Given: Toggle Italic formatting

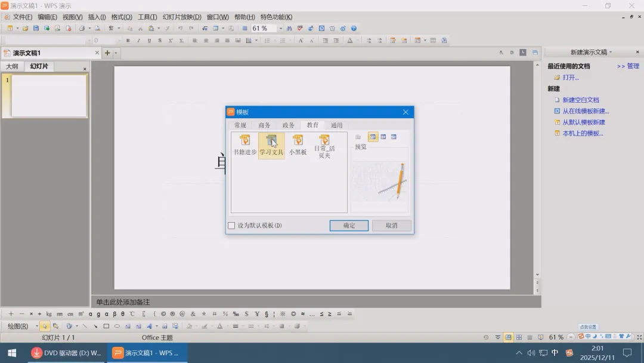Looking at the screenshot, I should pyautogui.click(x=138, y=40).
